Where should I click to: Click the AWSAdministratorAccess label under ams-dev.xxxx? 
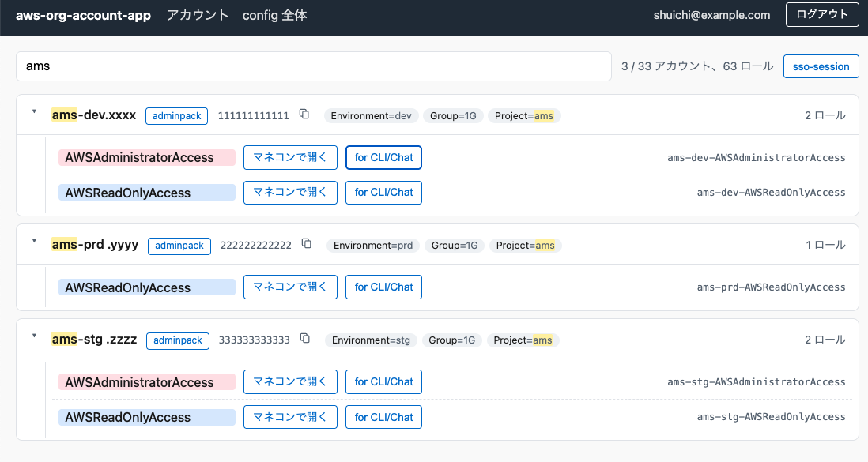pos(147,158)
